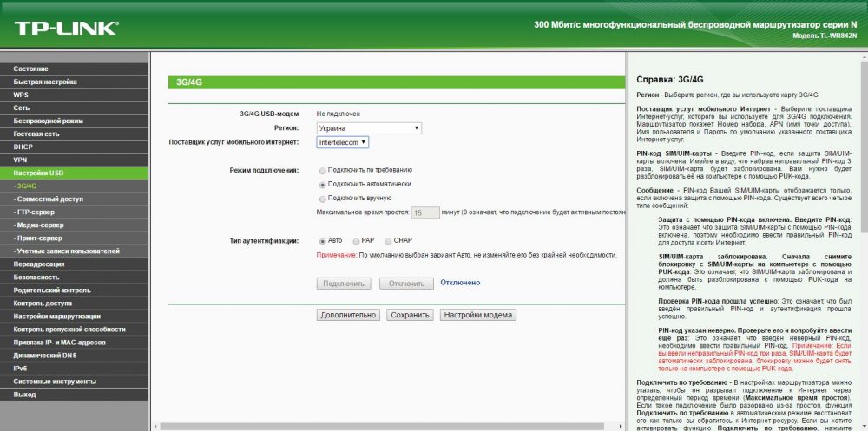Open the IPv6 menu item
The width and height of the screenshot is (868, 431).
74,369
